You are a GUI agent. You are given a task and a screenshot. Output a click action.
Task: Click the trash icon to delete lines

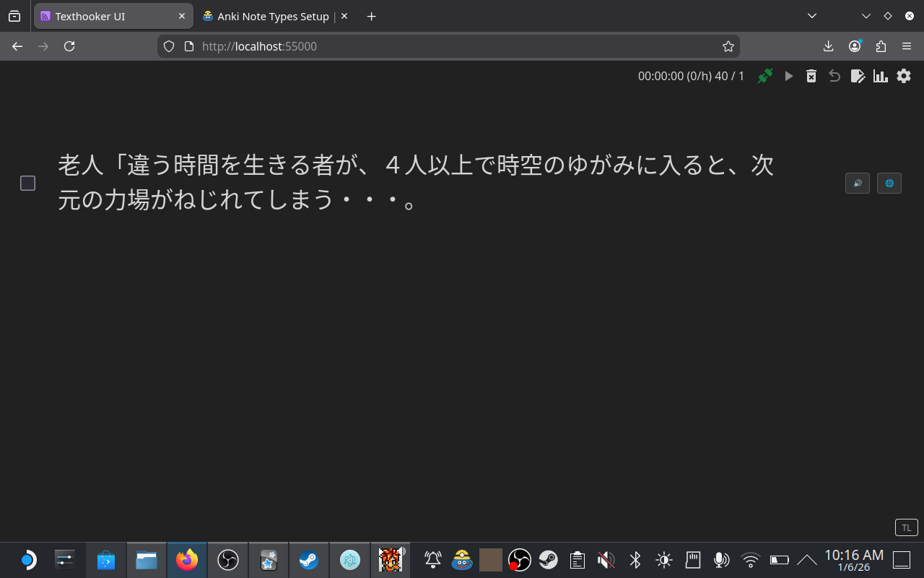click(x=811, y=76)
